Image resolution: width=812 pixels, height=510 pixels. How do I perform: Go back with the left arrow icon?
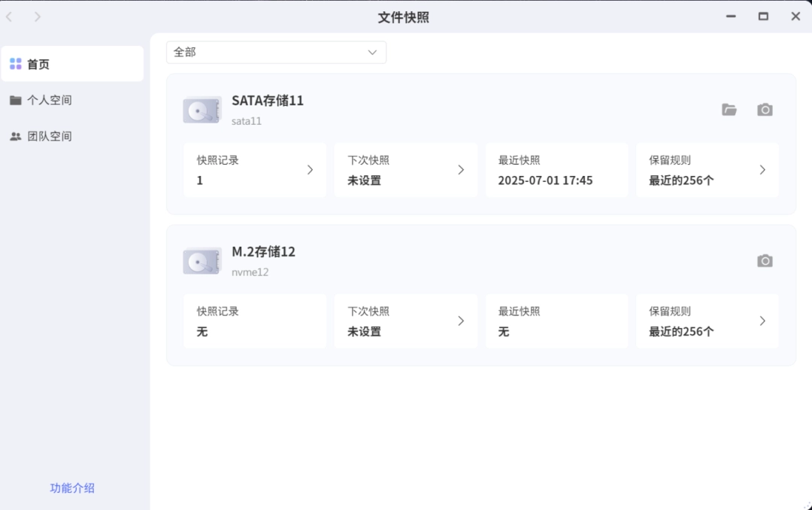[x=10, y=17]
